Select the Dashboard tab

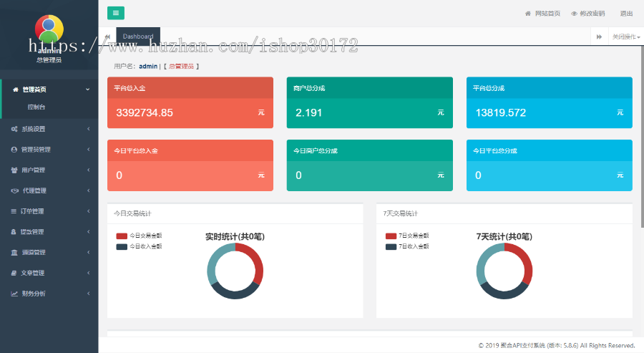tap(138, 37)
